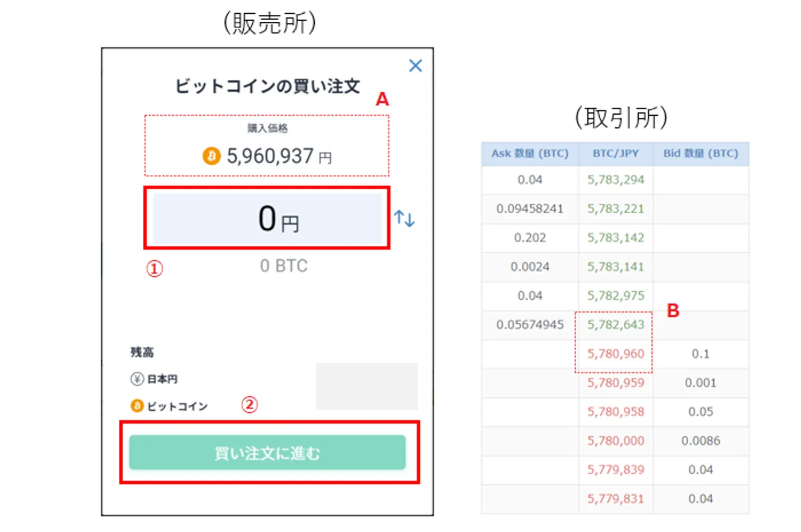Screen dimensions: 801x532
Task: Click bid quantity 0.05
Action: click(701, 412)
